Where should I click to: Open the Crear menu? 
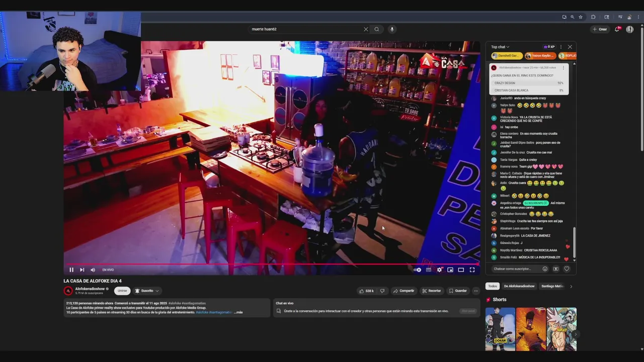[x=600, y=29]
